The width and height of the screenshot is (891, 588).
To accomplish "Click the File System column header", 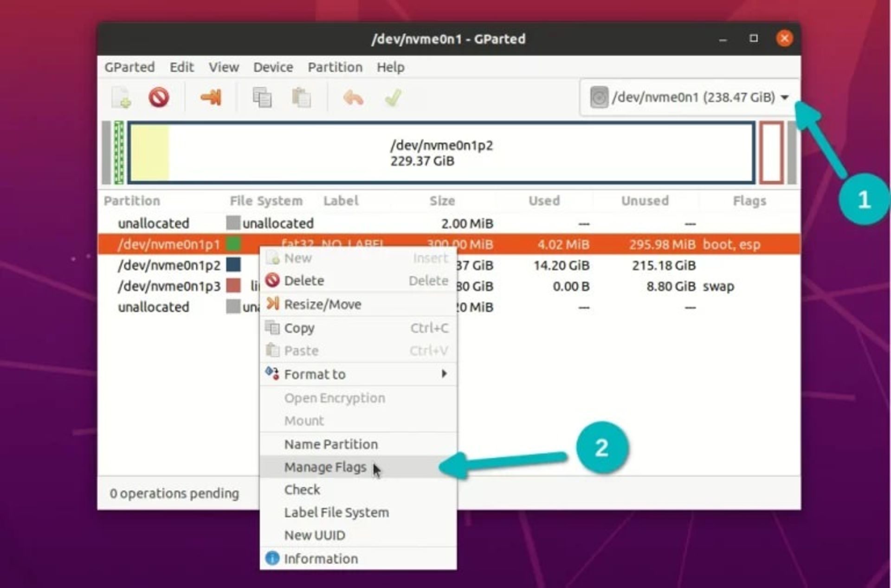I will [266, 201].
